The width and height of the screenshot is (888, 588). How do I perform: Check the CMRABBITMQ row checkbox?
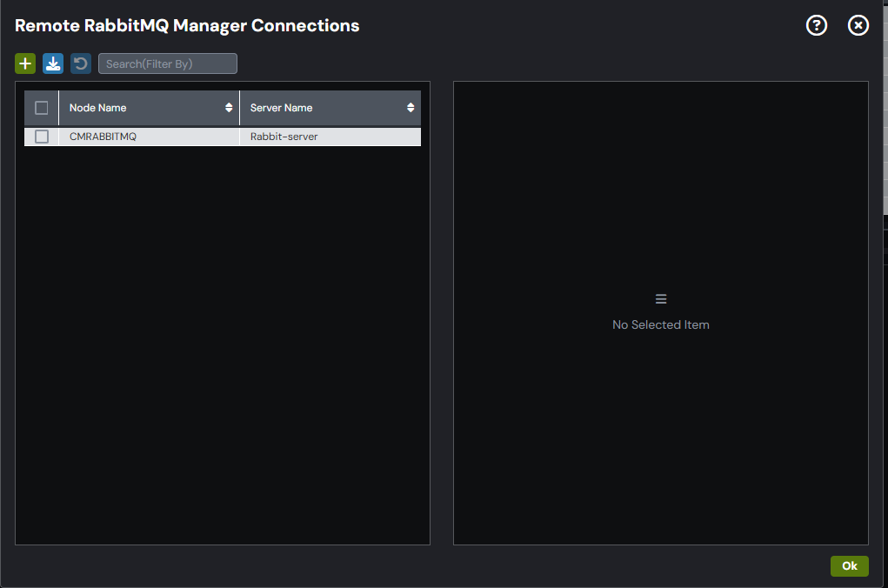tap(42, 137)
